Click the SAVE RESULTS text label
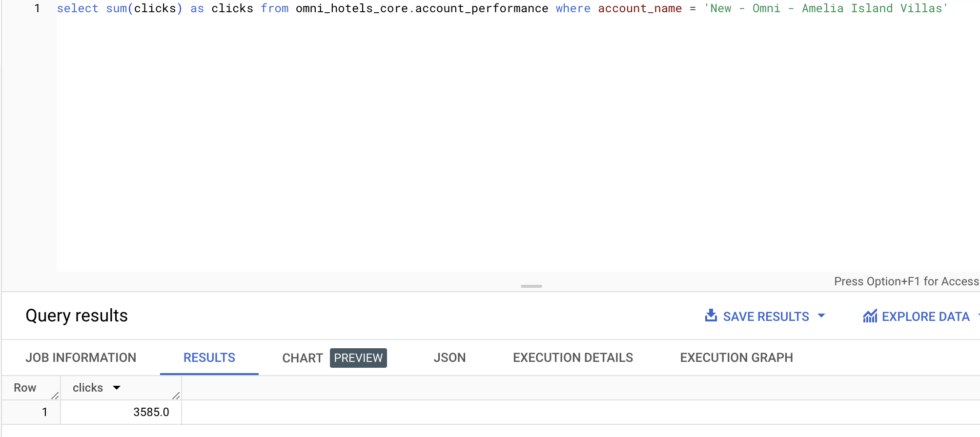The height and width of the screenshot is (437, 980). pos(766,317)
